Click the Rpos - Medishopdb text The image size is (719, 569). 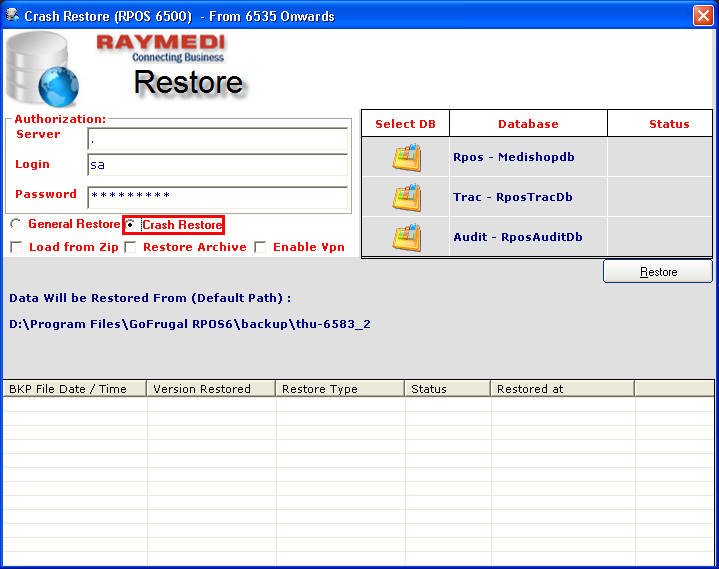pos(514,157)
